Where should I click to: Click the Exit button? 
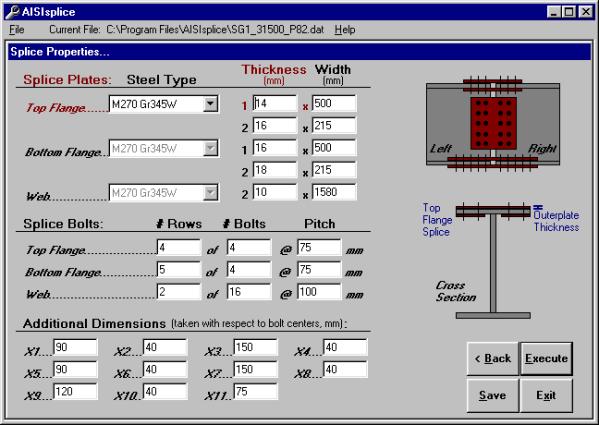[546, 395]
